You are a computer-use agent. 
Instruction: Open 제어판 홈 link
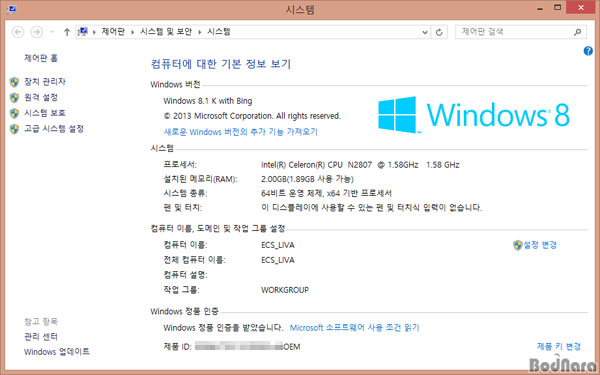coord(41,58)
